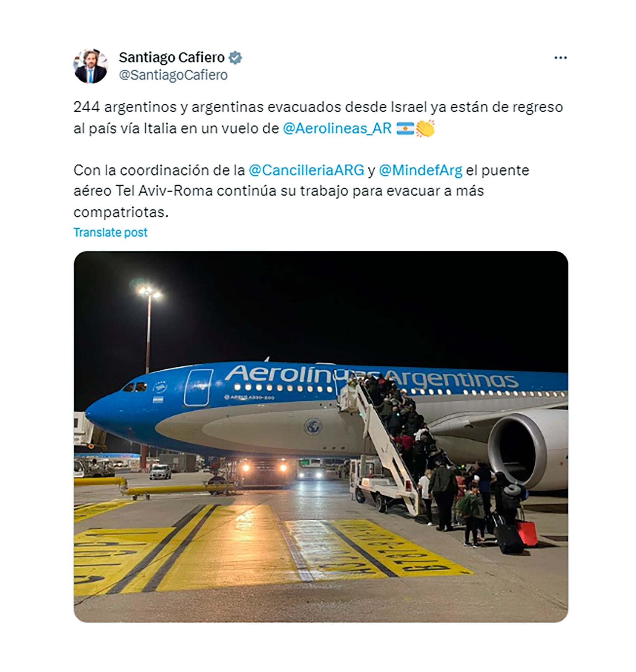Open Santiago Cafiero's profile picture
This screenshot has height=672, width=636.
pyautogui.click(x=90, y=66)
